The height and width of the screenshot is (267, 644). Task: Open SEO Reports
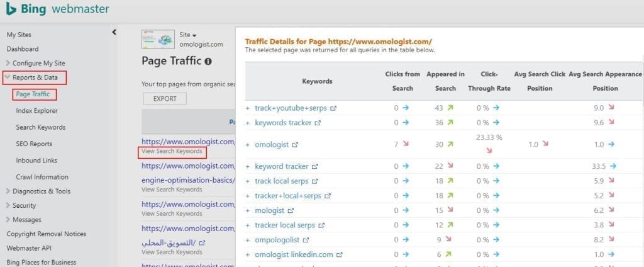34,144
